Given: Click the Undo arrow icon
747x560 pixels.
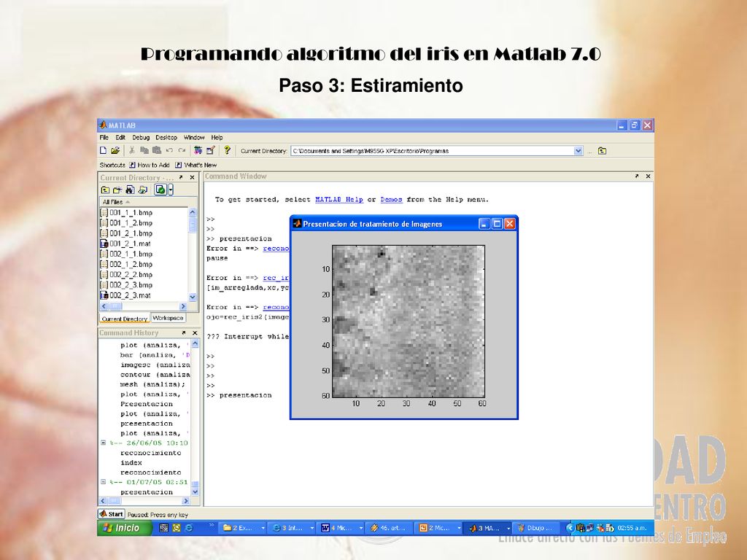Looking at the screenshot, I should point(169,150).
